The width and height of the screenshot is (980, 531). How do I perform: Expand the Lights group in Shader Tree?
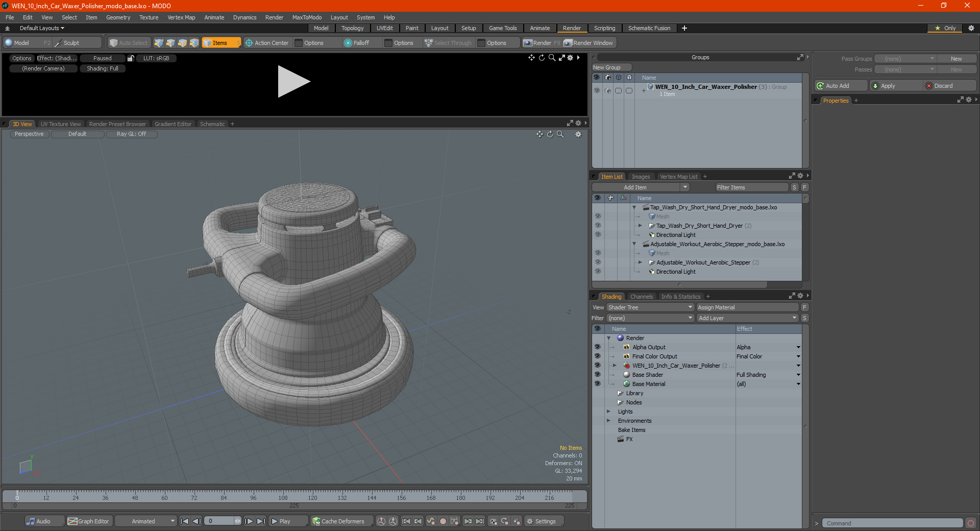tap(608, 412)
